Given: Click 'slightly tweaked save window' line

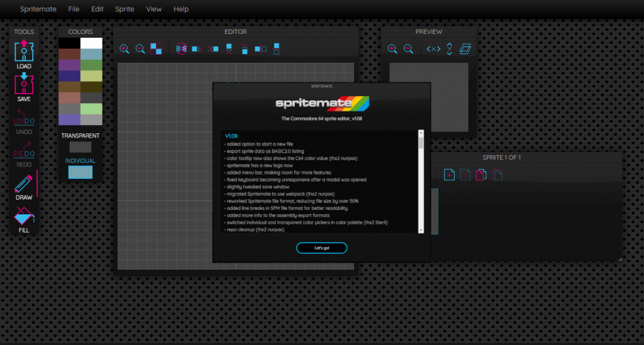Looking at the screenshot, I should tap(257, 187).
